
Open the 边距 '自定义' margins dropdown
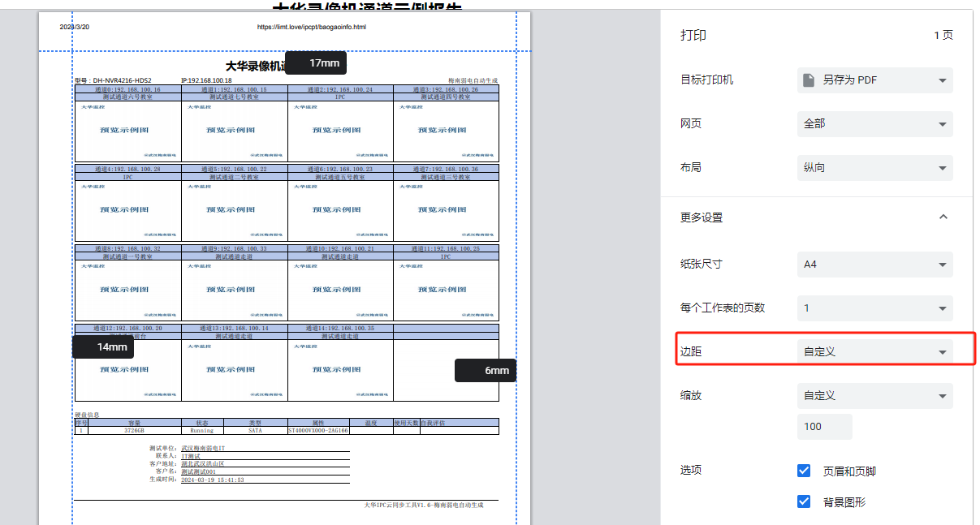[874, 351]
